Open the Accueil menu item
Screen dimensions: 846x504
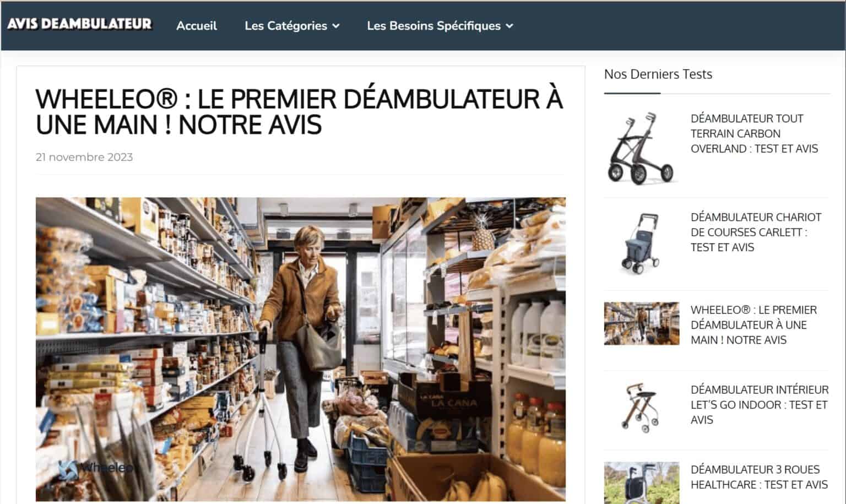pyautogui.click(x=197, y=26)
